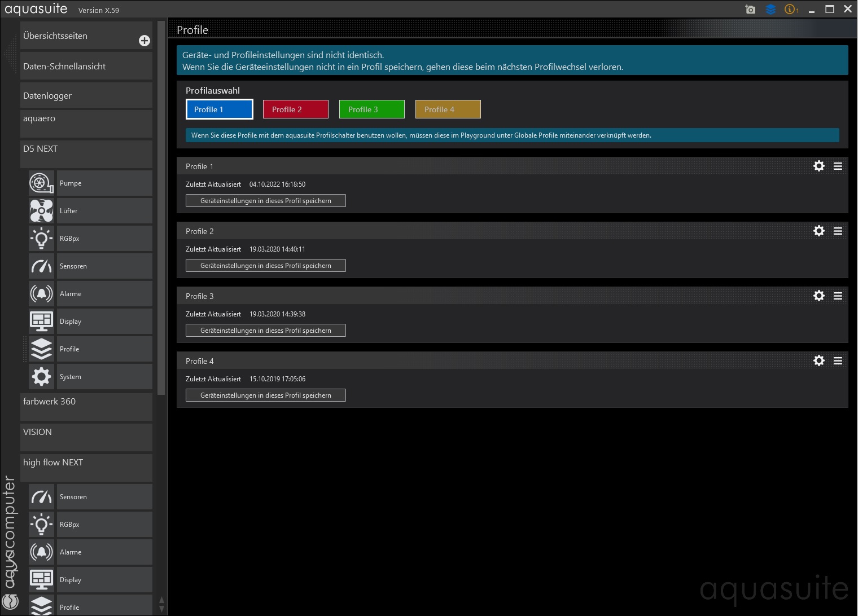
Task: Open D5 NEXT Pumpe icon
Action: 41,183
